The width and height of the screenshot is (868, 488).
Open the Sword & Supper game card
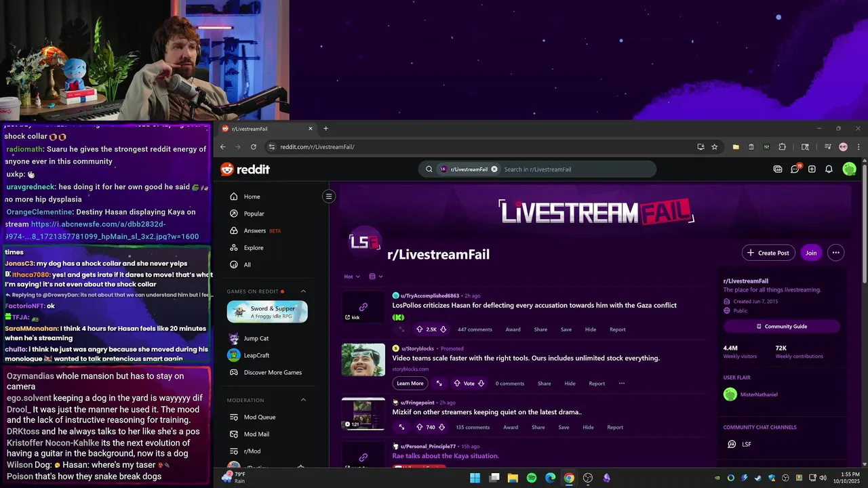point(267,312)
